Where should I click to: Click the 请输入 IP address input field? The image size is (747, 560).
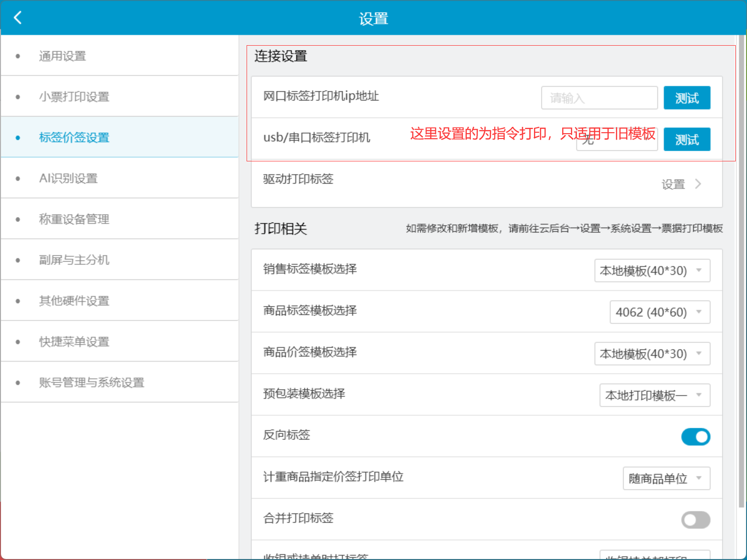click(599, 98)
